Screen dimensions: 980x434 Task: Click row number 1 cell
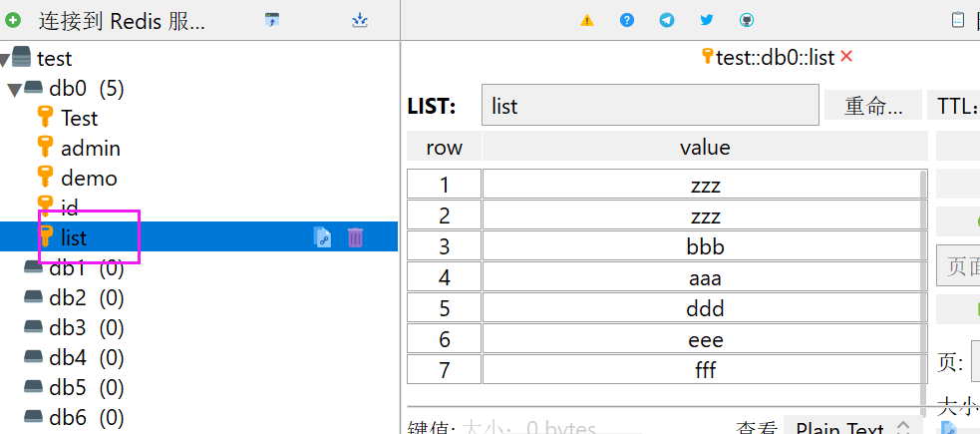point(444,185)
